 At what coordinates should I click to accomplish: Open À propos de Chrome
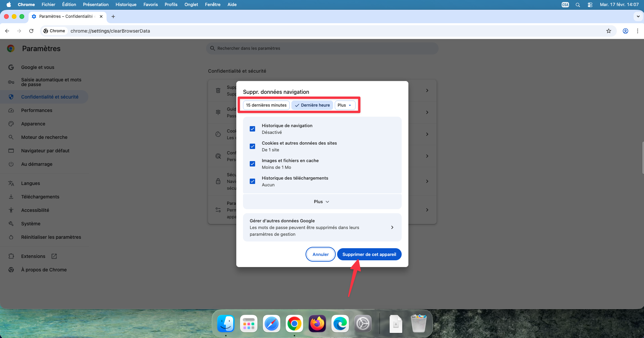pos(44,270)
